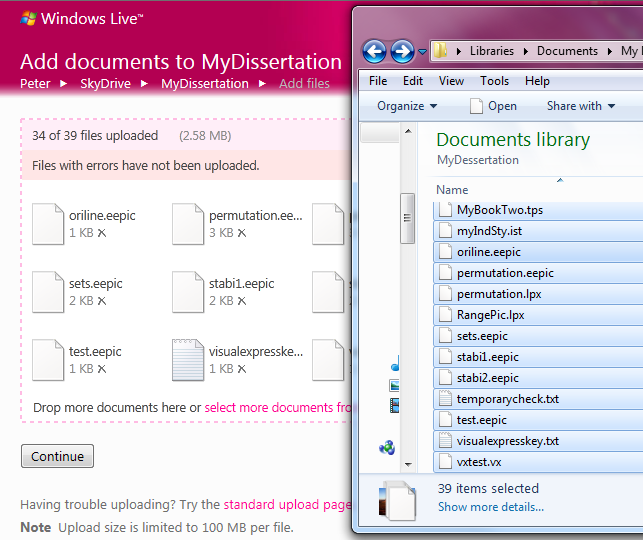
Task: Open the standard upload page link
Action: point(287,505)
